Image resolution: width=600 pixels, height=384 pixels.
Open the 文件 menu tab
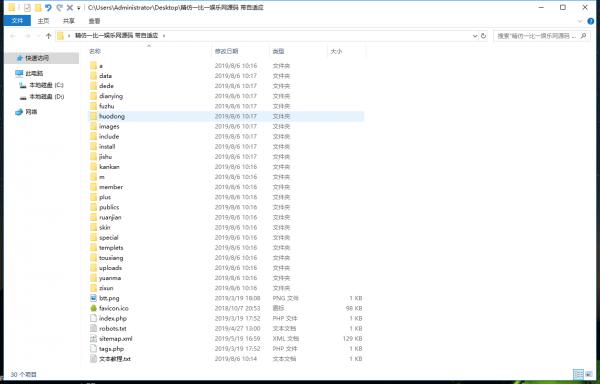[17, 21]
